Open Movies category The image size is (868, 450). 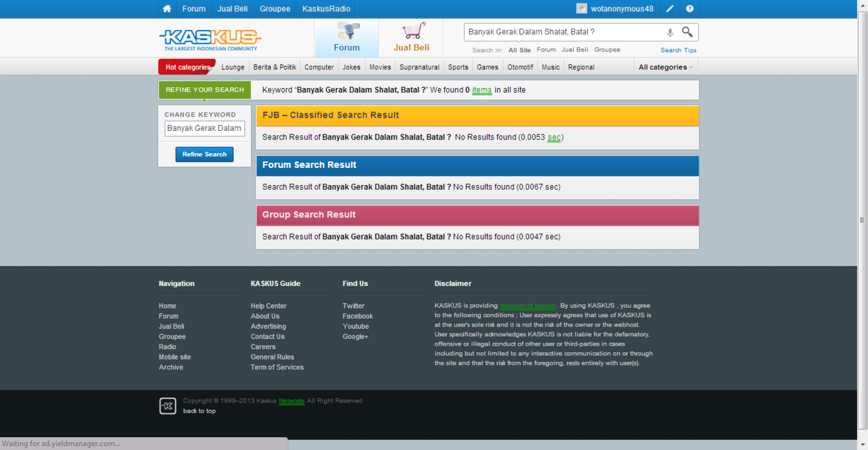380,67
